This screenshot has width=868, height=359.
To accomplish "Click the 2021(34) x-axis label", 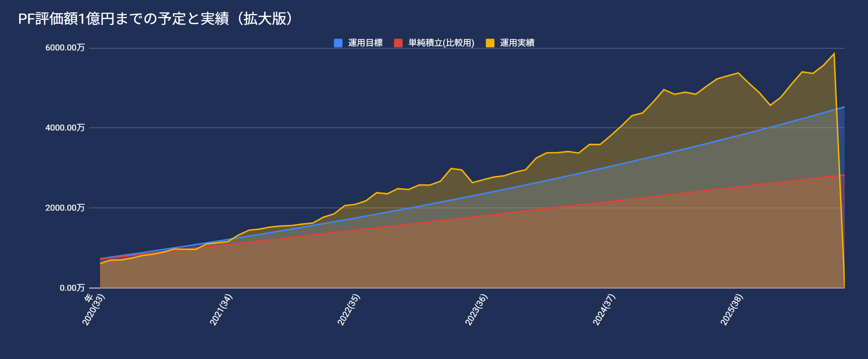I will coord(221,310).
